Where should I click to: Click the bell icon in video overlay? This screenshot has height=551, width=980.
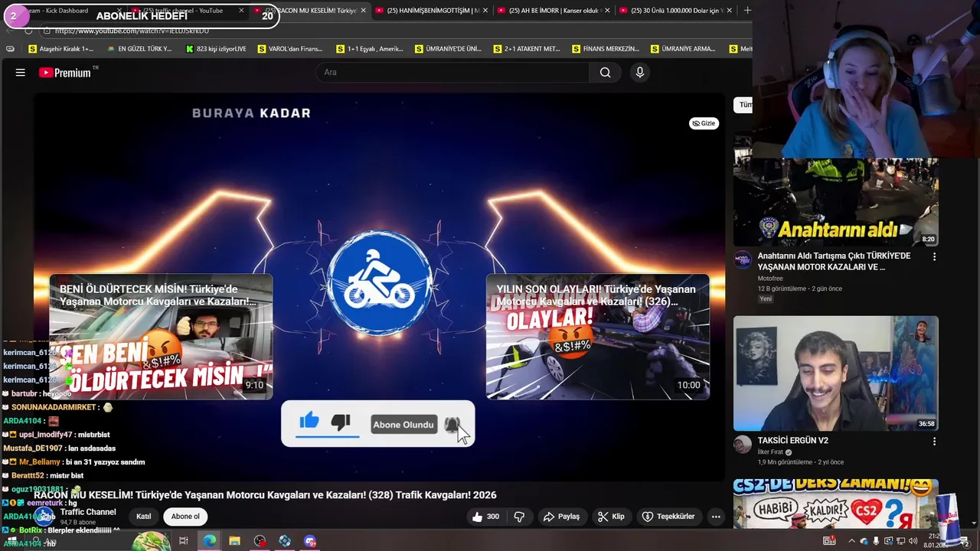(452, 425)
